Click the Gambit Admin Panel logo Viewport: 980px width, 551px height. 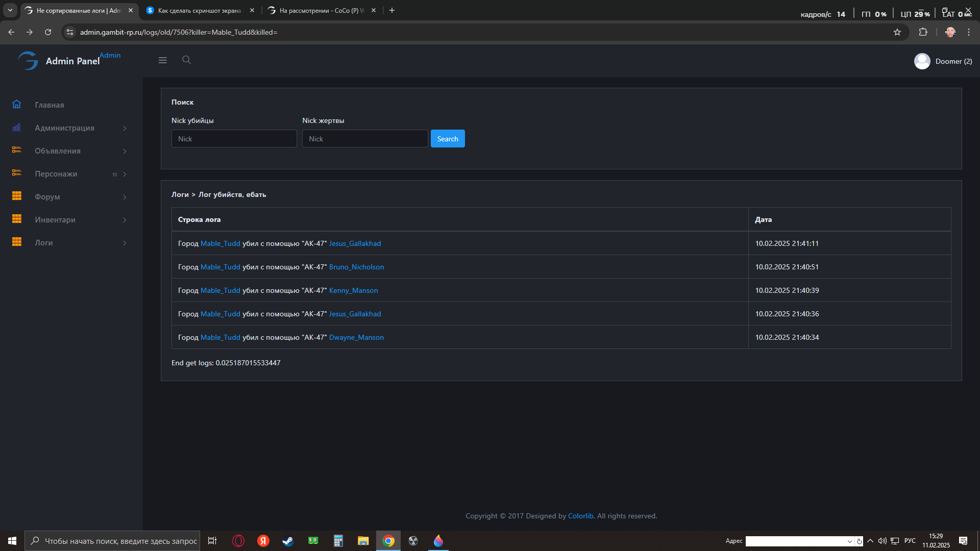(x=28, y=61)
